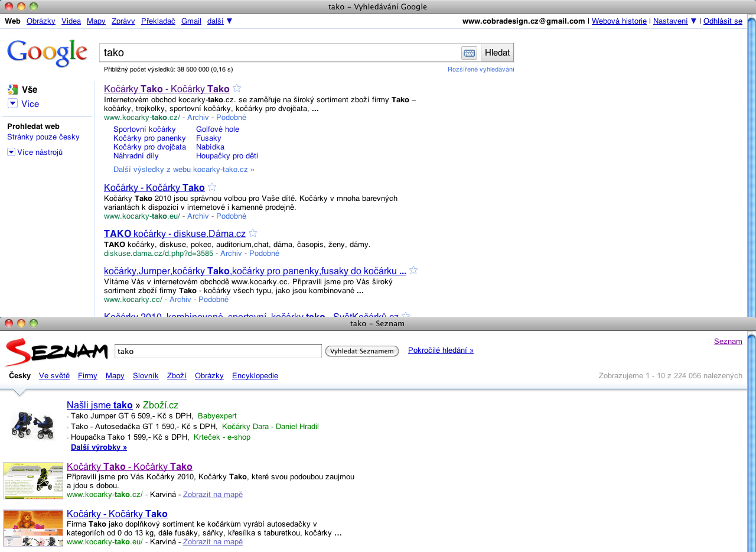
Task: Open Další výsledky z webu kocarky-tako.cz
Action: (x=184, y=169)
